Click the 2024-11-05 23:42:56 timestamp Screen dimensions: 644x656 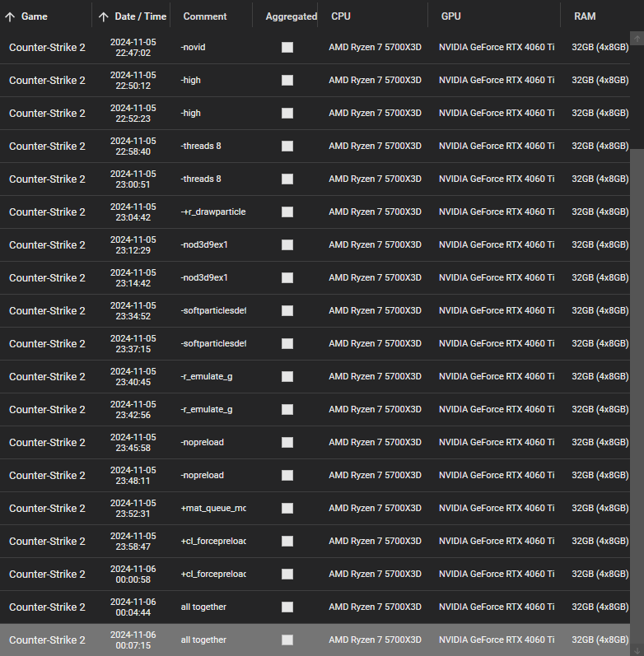pos(133,410)
